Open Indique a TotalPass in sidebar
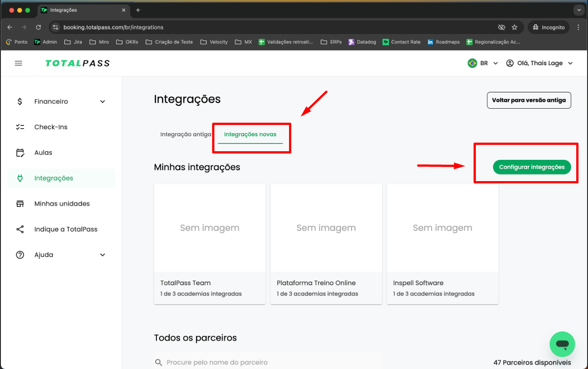 pyautogui.click(x=61, y=229)
